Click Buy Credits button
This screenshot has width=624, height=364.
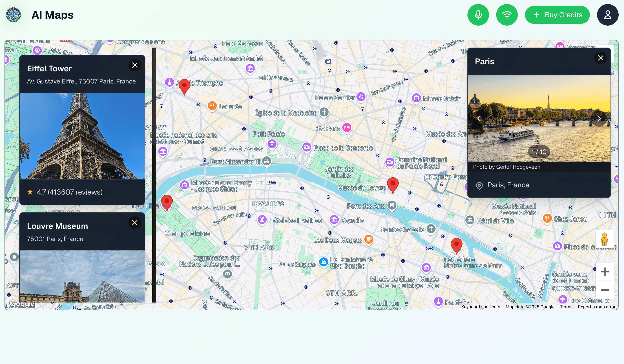tap(557, 15)
